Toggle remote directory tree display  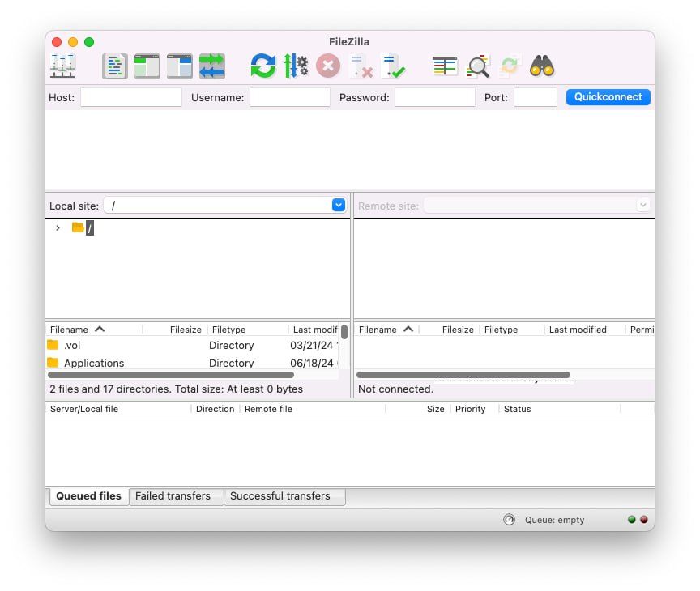tap(180, 66)
